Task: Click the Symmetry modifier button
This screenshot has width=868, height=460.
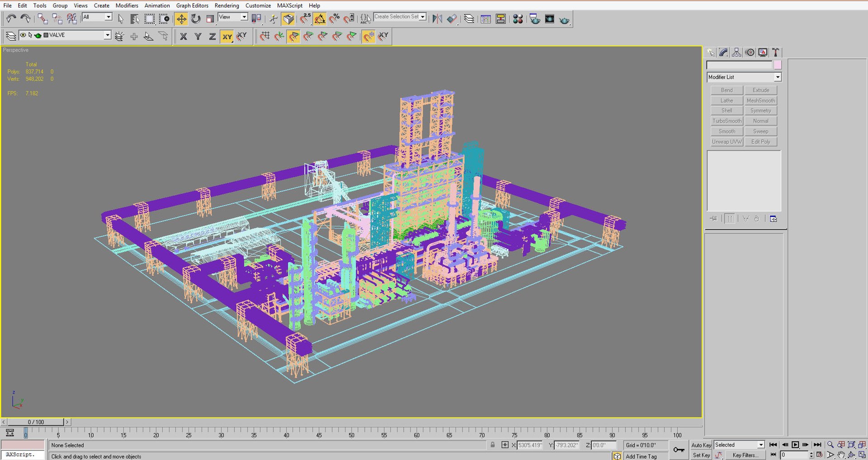Action: point(761,111)
